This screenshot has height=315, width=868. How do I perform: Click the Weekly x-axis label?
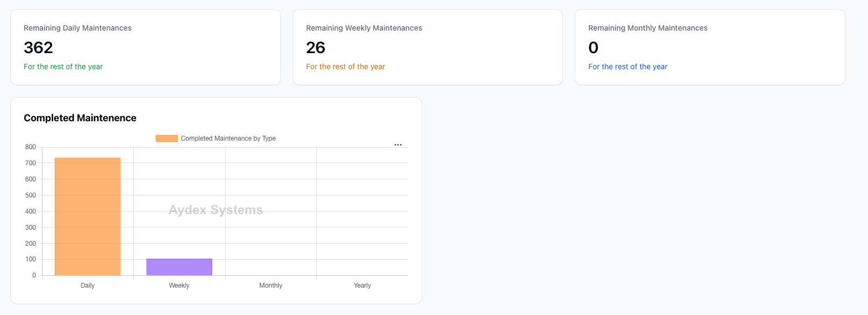[x=179, y=285]
